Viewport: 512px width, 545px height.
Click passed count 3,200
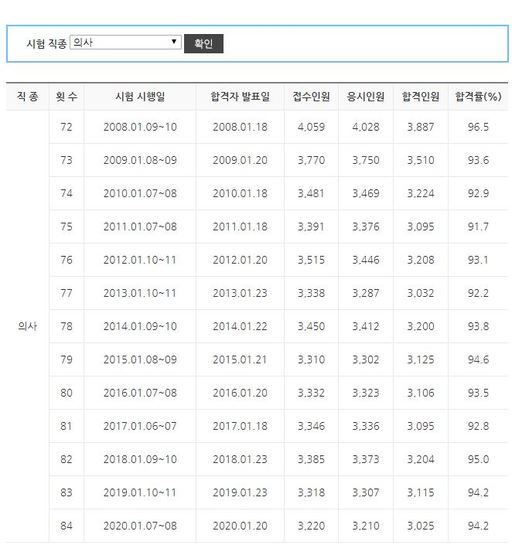point(421,326)
